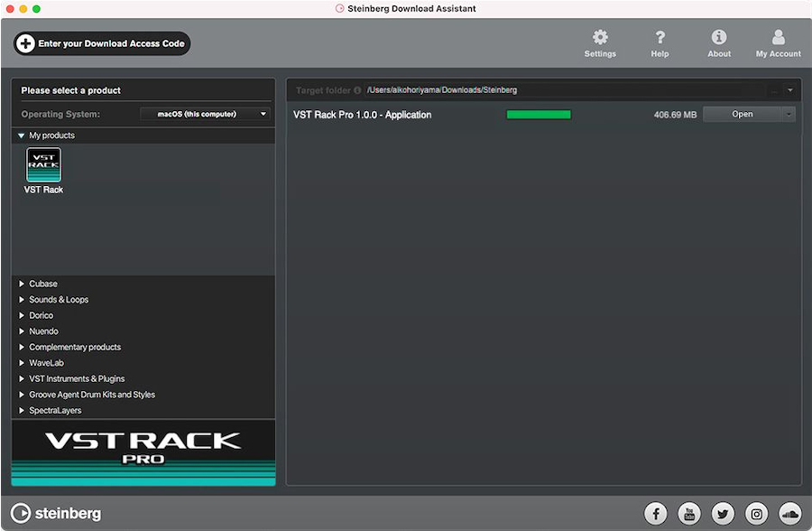The image size is (812, 531).
Task: Click Enter your Download Access Code
Action: point(101,42)
